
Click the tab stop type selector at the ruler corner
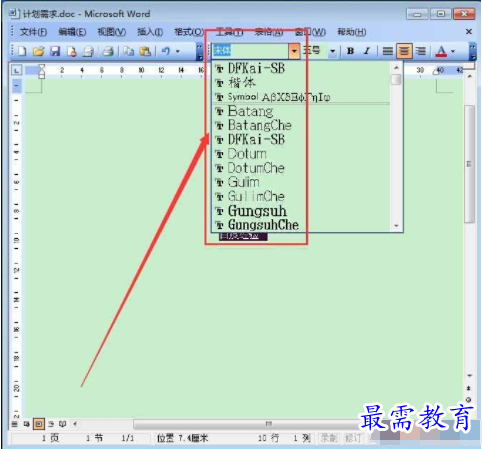click(x=16, y=70)
